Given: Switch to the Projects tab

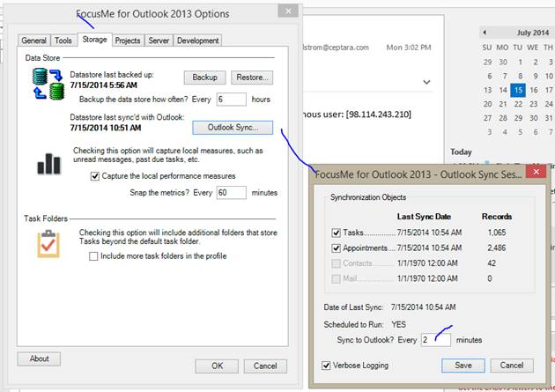Looking at the screenshot, I should (x=128, y=41).
